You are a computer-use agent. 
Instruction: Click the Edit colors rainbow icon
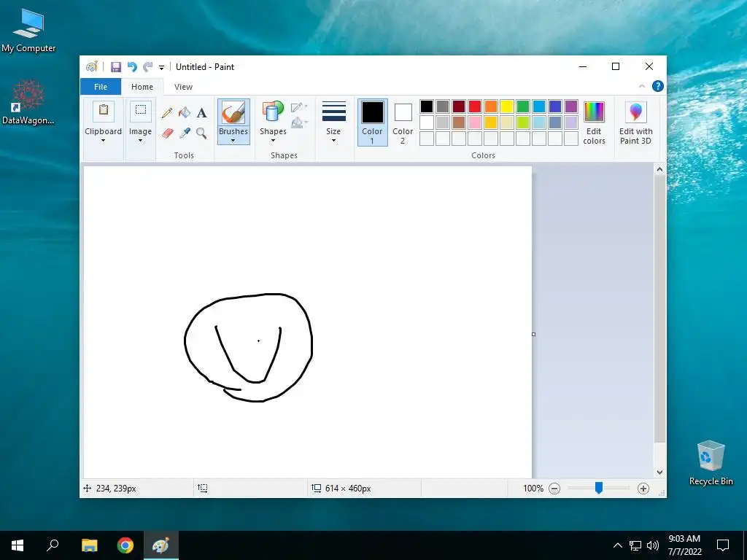click(x=594, y=112)
